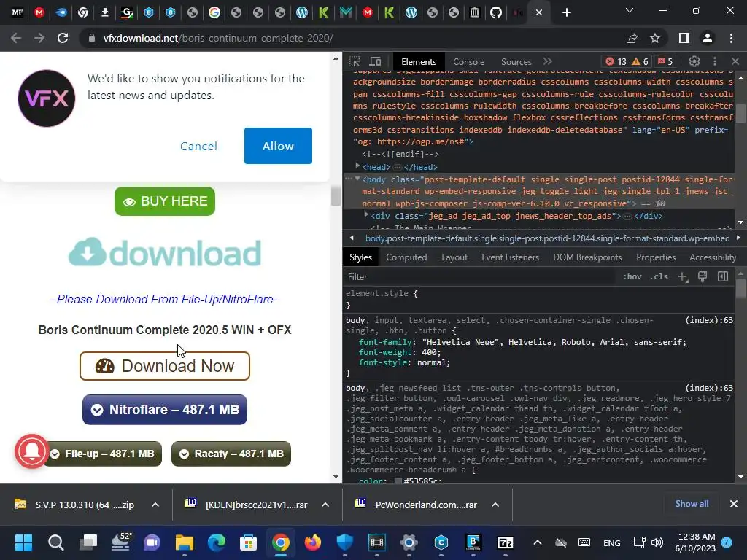Close the DevTools panel

(x=735, y=61)
